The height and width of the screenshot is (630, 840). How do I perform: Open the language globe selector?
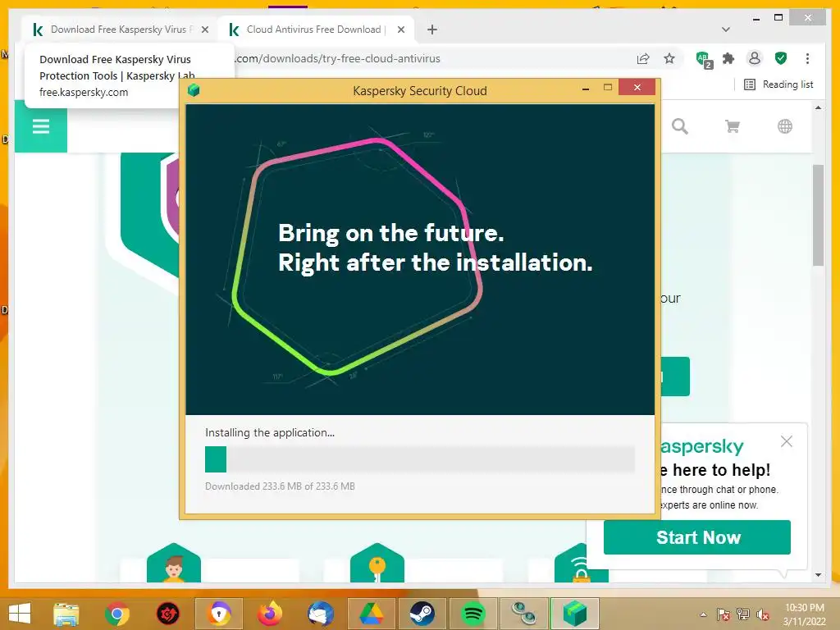[x=785, y=126]
